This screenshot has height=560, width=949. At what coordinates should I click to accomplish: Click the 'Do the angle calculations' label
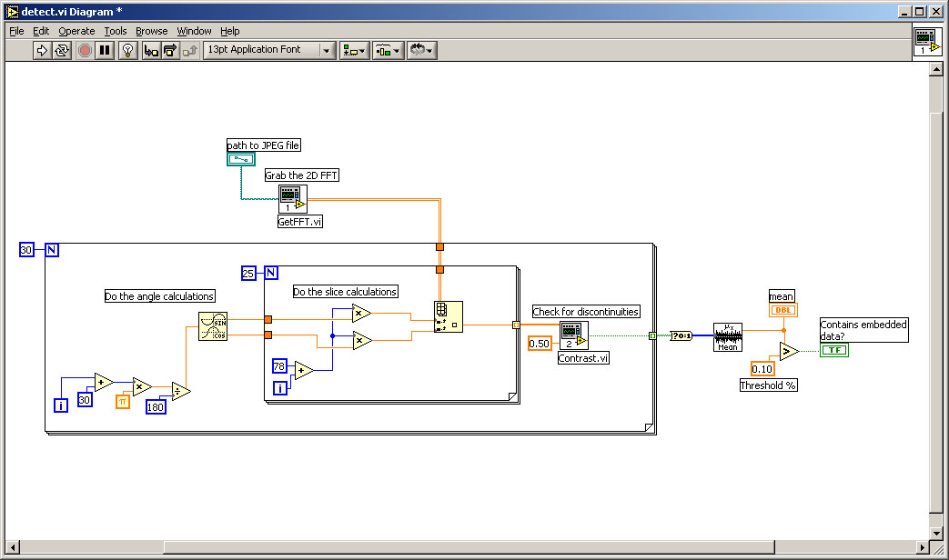[x=160, y=296]
